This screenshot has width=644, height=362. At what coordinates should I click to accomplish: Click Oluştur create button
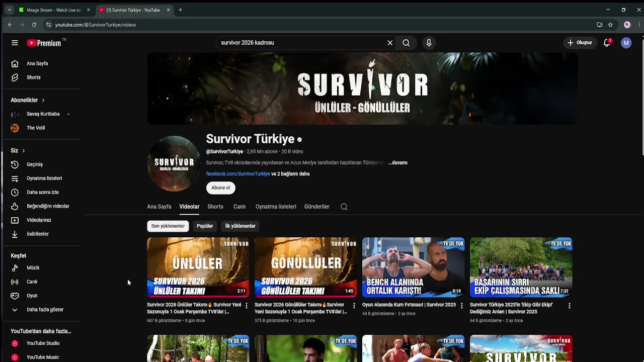pyautogui.click(x=580, y=43)
